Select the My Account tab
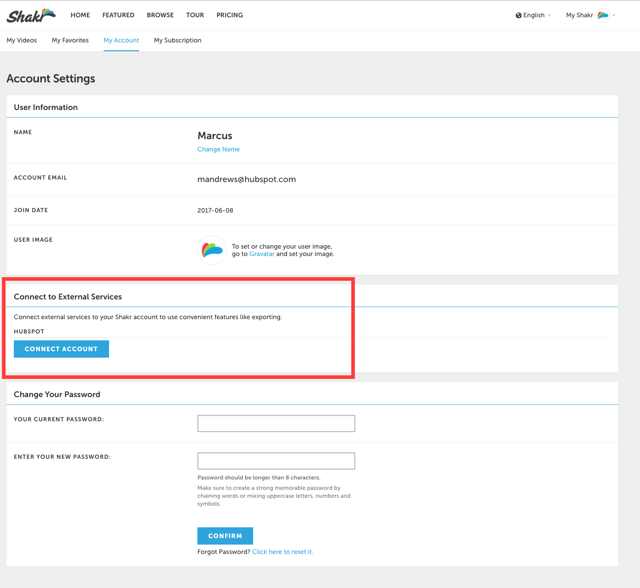The image size is (640, 588). pyautogui.click(x=121, y=41)
